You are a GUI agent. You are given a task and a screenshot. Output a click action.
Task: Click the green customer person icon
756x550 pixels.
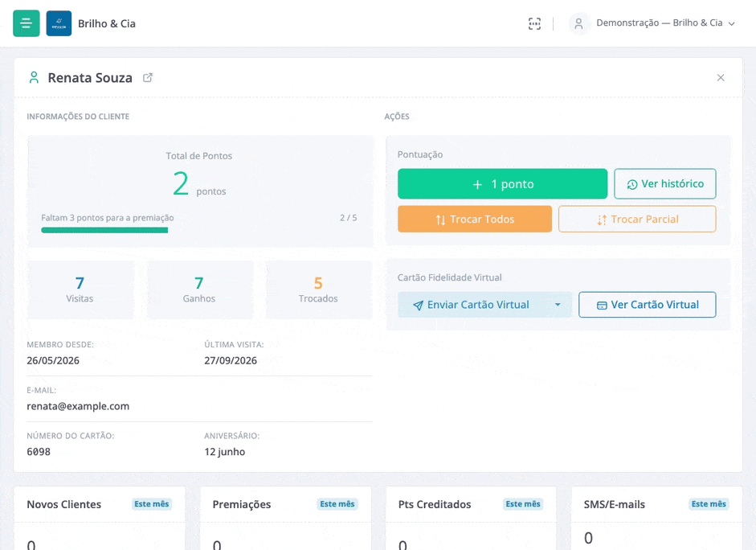34,78
